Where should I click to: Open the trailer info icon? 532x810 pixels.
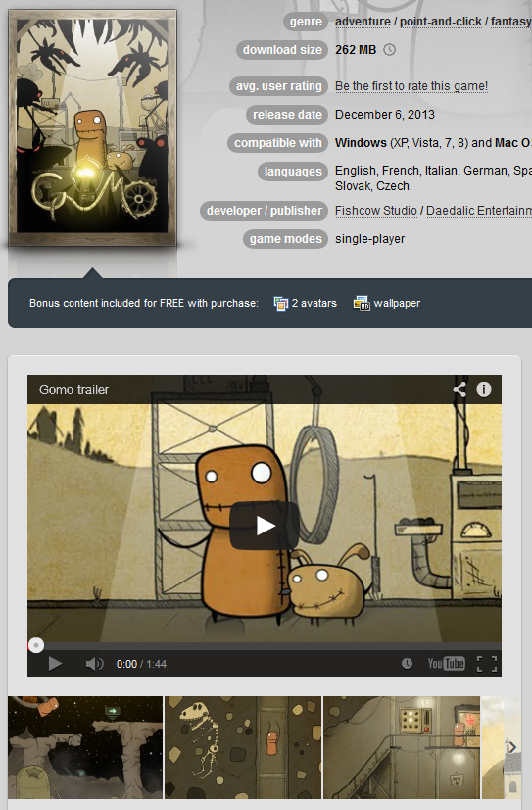483,389
